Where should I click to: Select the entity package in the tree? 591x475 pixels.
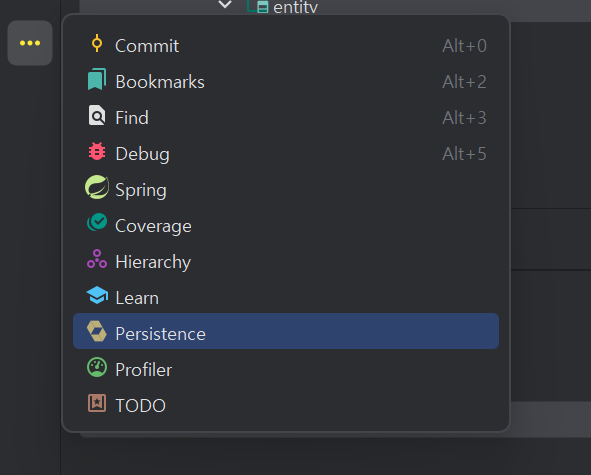coord(295,7)
